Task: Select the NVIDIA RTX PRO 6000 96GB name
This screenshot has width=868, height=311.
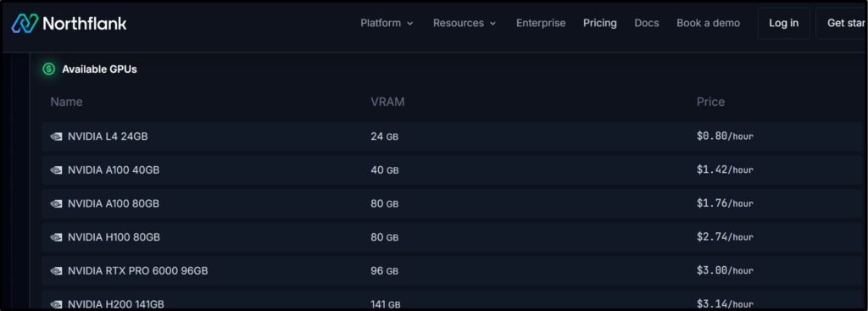Action: (x=138, y=271)
